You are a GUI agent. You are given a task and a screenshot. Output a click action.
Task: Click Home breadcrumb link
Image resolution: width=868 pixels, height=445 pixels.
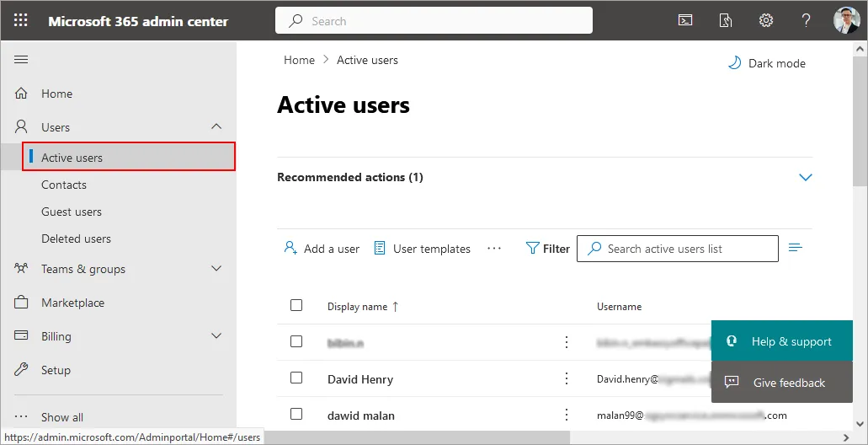click(299, 60)
